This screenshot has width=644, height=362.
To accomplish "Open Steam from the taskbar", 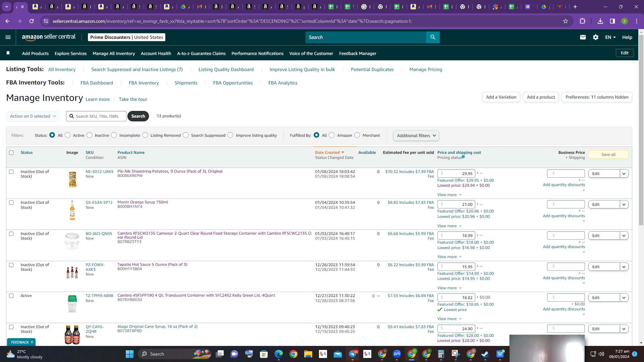I will (485, 354).
